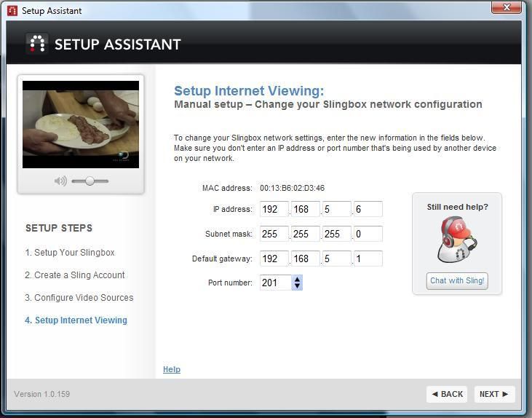532x418 pixels.
Task: Select step 1. Setup Your Slingbox
Action: pyautogui.click(x=70, y=253)
